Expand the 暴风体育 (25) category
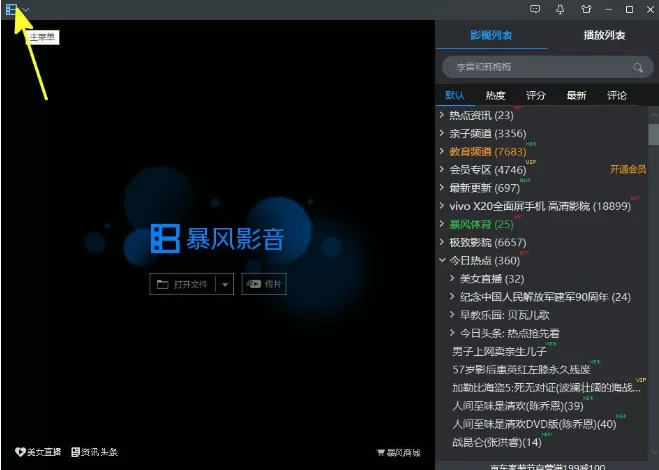Image resolution: width=659 pixels, height=470 pixels. (442, 223)
